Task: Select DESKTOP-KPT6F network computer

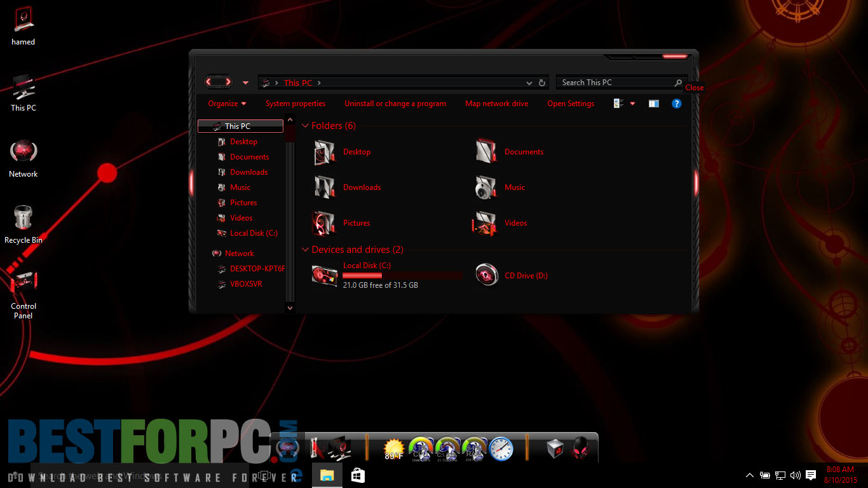Action: pos(257,269)
